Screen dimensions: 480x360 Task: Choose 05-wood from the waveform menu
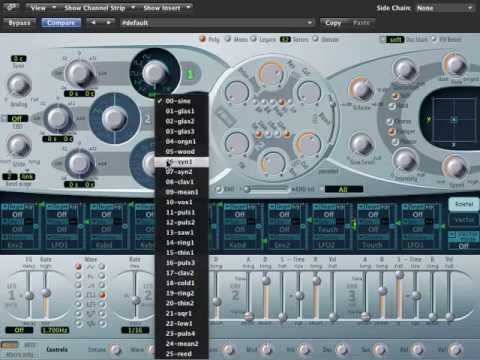[182, 151]
